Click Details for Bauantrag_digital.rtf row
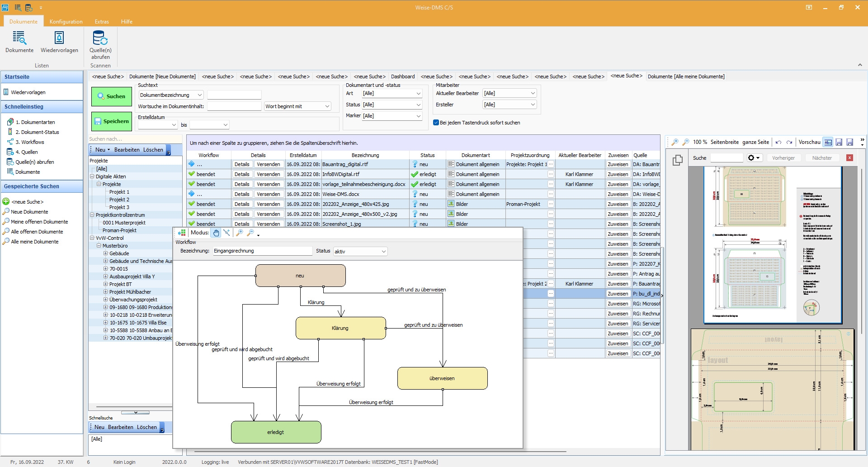This screenshot has width=868, height=467. click(242, 164)
